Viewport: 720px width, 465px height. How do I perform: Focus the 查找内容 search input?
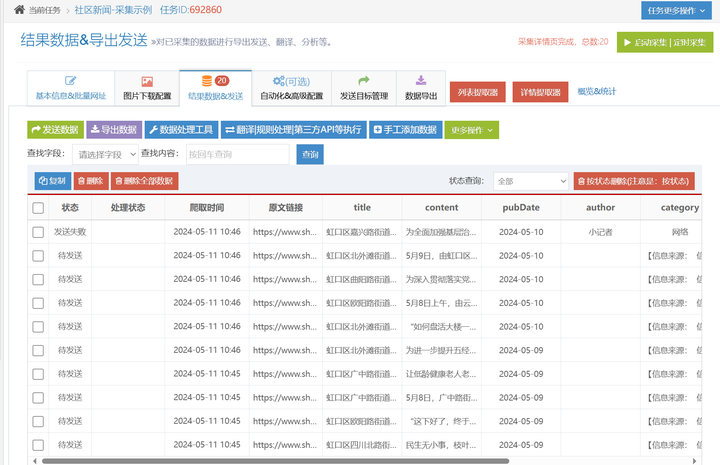tap(237, 155)
